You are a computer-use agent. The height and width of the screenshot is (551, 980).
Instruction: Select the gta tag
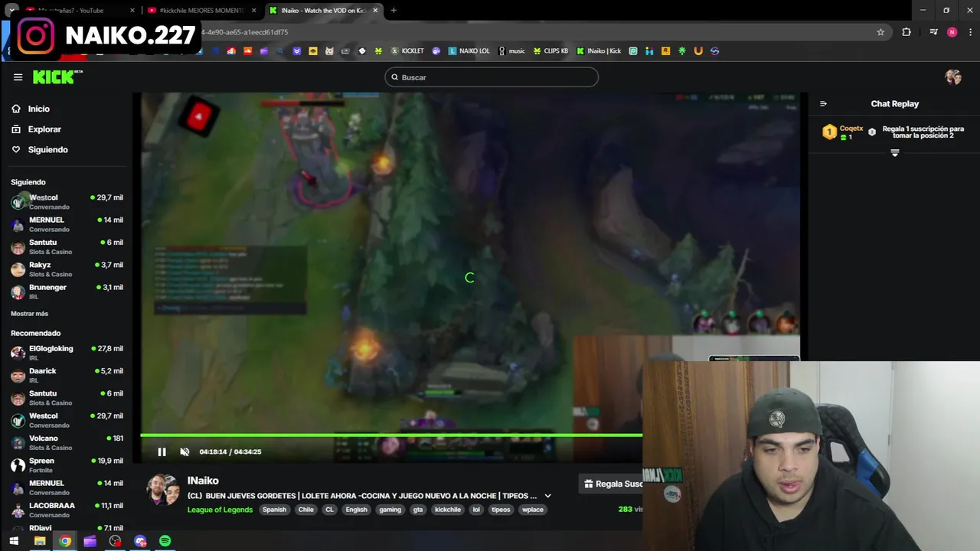pos(418,510)
